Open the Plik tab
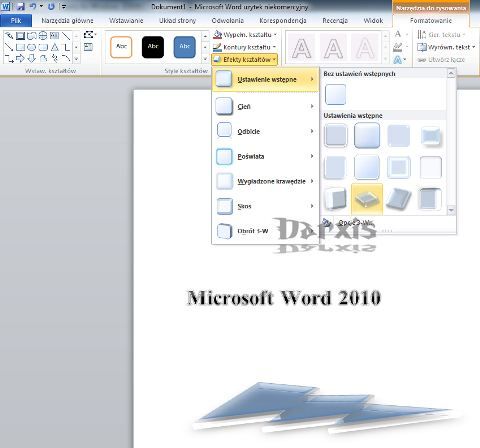480x448 pixels. point(16,21)
